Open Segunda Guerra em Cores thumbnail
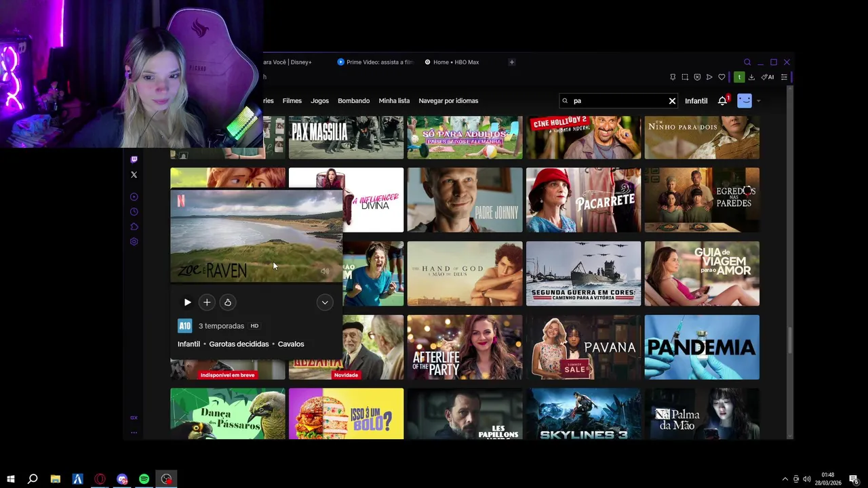The height and width of the screenshot is (488, 868). click(583, 274)
